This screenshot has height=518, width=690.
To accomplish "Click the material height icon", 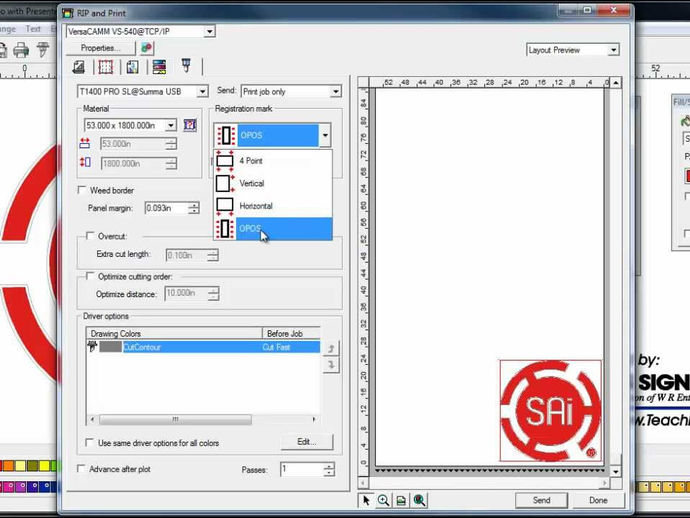I will [85, 162].
